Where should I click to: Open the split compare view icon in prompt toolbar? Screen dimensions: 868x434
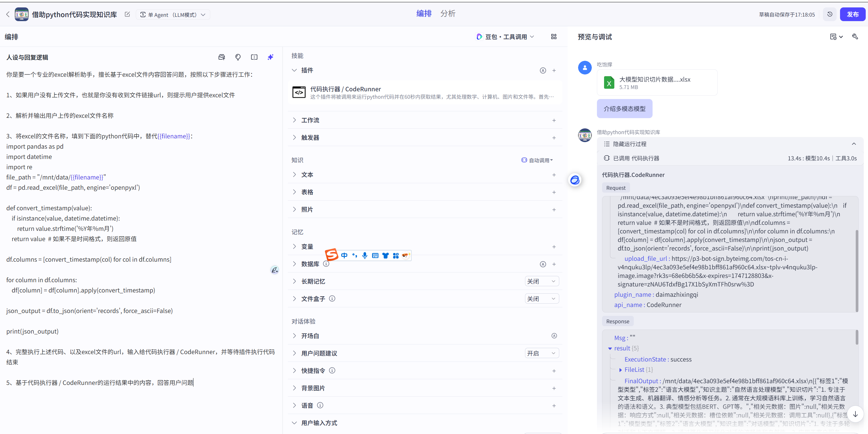tap(254, 57)
